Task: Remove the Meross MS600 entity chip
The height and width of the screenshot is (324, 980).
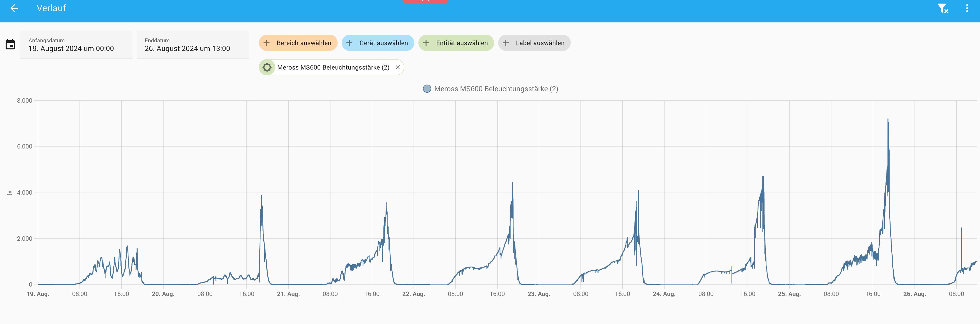Action: [398, 67]
